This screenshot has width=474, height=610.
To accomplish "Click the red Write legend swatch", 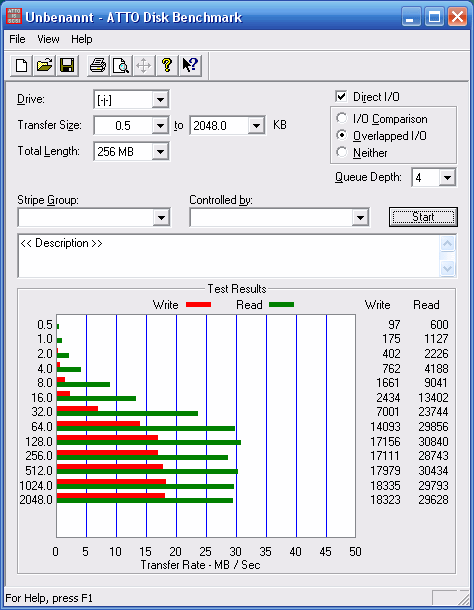I will (198, 305).
